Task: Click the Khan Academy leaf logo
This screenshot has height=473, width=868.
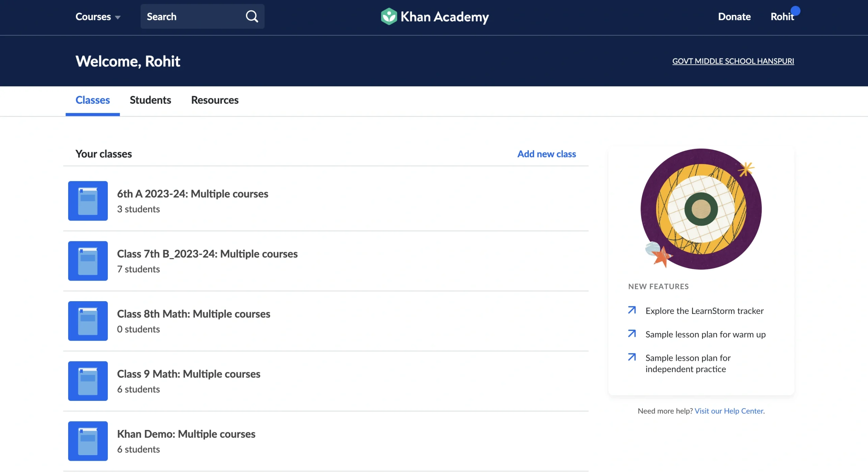Action: (389, 16)
